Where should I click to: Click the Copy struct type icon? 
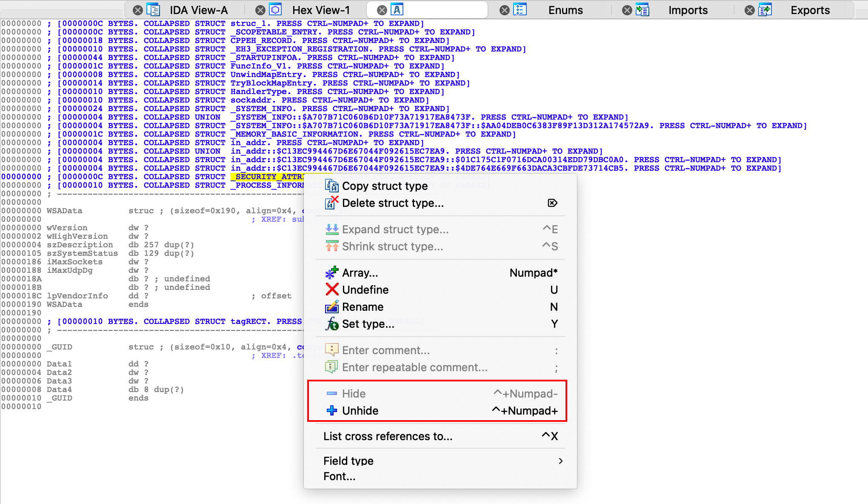point(331,186)
